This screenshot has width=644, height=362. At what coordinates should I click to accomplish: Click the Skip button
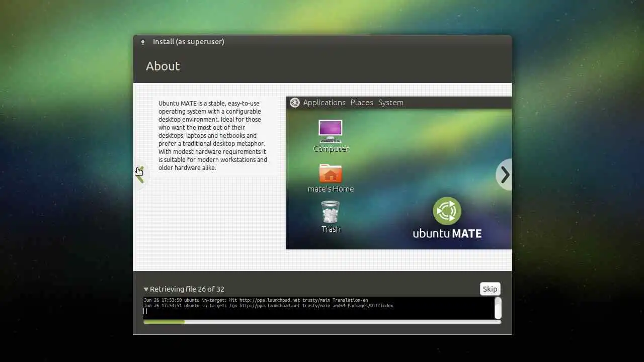[x=490, y=289]
